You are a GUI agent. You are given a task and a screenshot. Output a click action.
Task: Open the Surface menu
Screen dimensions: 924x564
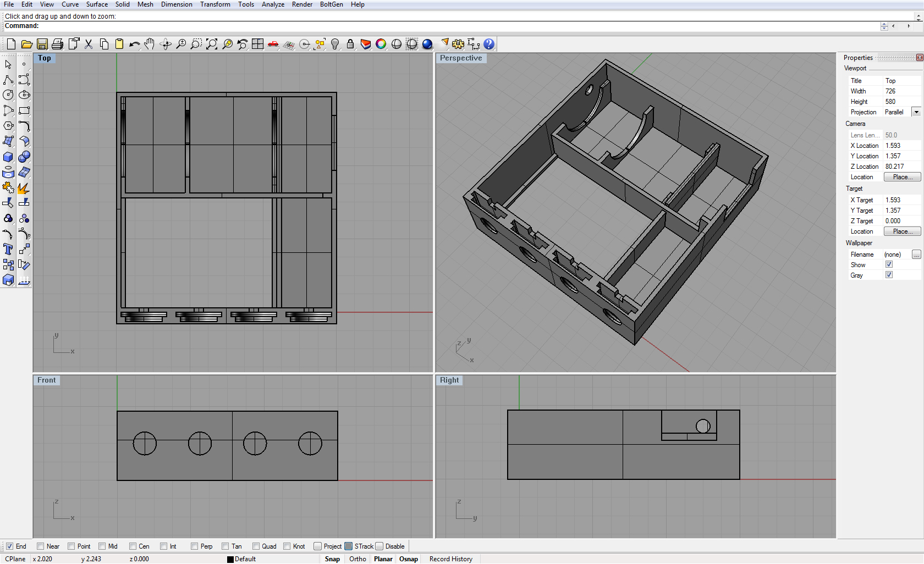[x=97, y=4]
